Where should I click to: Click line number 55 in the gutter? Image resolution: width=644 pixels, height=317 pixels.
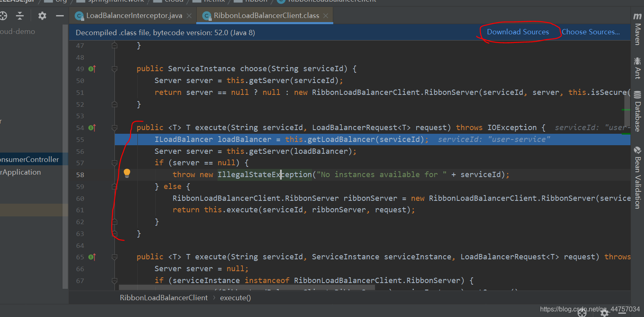point(80,139)
